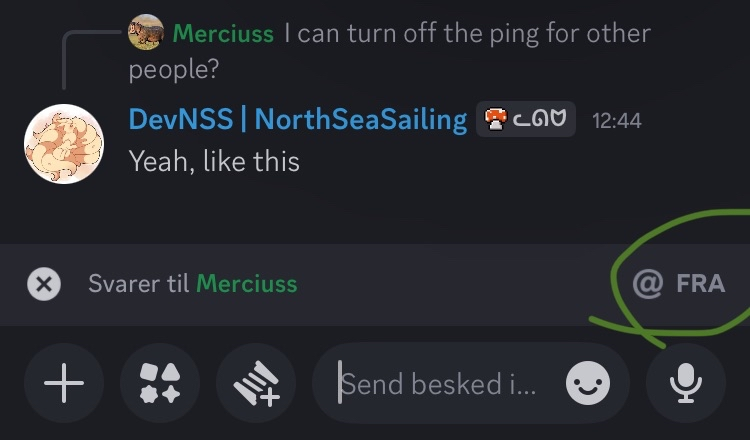Tap the microphone voice message button
This screenshot has width=750, height=440.
coord(685,384)
